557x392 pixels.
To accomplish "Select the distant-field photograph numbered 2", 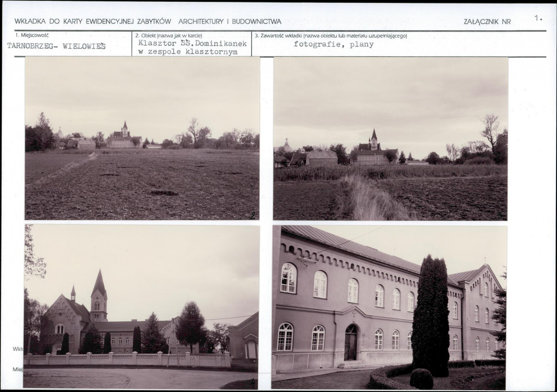I will 142,139.
